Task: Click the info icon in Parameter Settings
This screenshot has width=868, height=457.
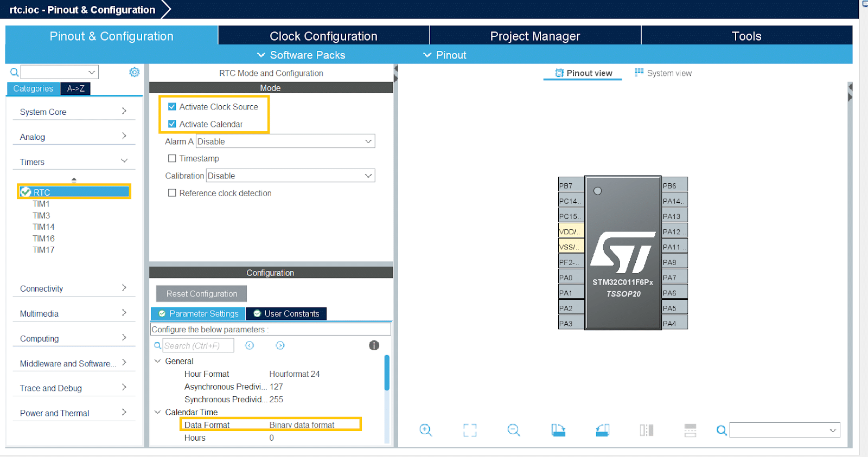Action: 374,345
